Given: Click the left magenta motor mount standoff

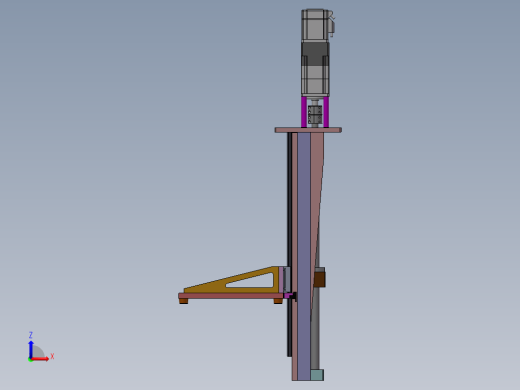Looking at the screenshot, I should 304,112.
